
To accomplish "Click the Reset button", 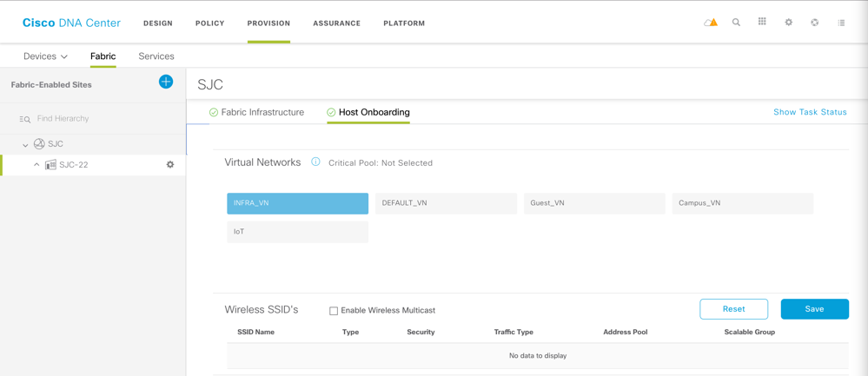I will tap(733, 309).
